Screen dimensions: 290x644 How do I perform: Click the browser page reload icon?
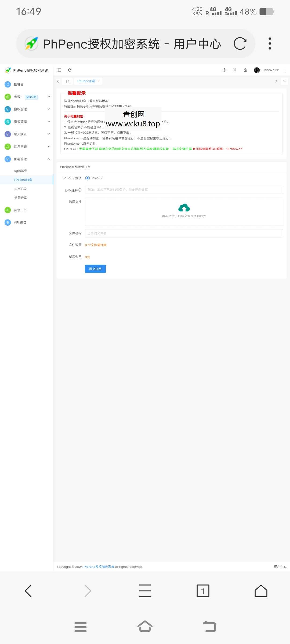(x=240, y=44)
